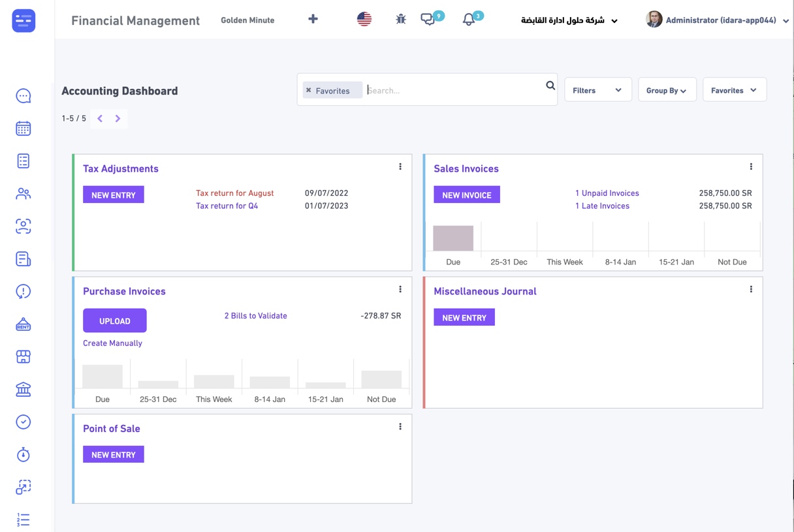
Task: Open the calendar icon in sidebar
Action: [x=24, y=129]
